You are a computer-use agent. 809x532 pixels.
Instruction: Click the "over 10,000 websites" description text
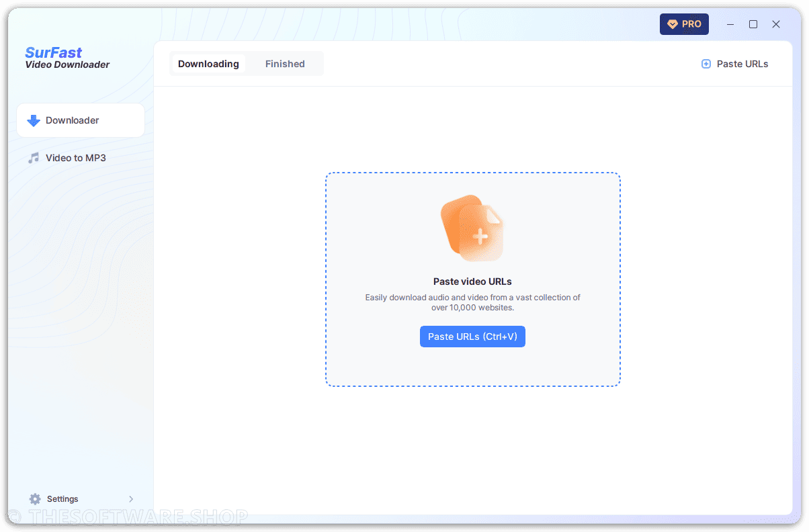tap(472, 308)
